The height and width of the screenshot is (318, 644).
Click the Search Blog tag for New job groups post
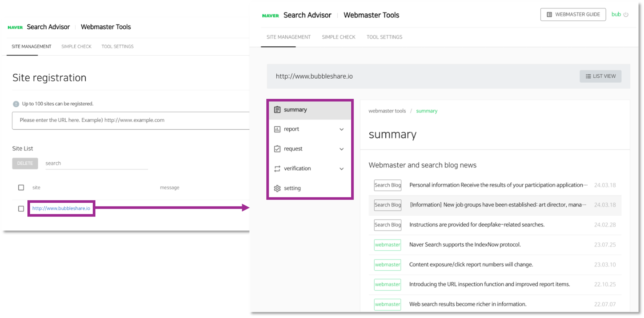pyautogui.click(x=387, y=205)
